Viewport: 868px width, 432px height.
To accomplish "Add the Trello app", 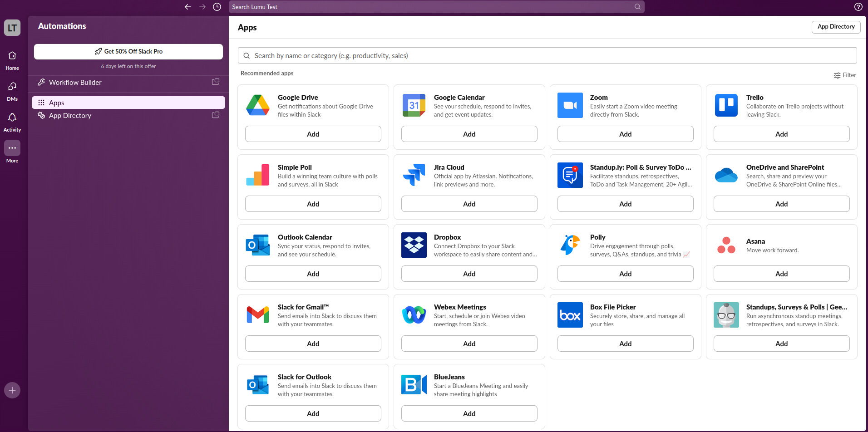I will [781, 134].
